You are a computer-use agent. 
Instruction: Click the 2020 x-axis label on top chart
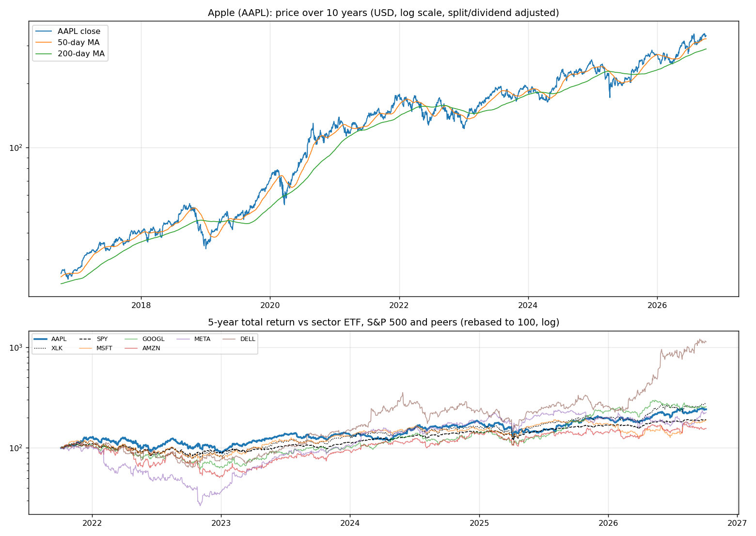270,305
